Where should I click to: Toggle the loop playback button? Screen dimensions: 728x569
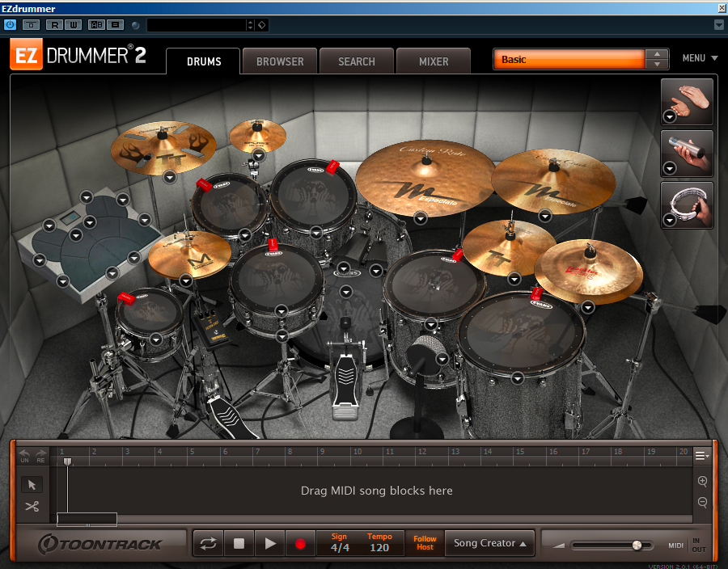pyautogui.click(x=209, y=543)
